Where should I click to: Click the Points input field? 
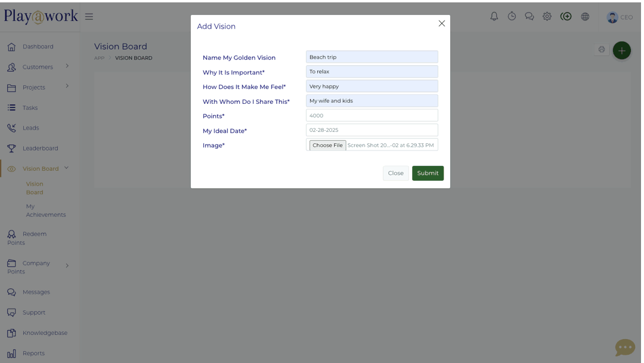click(x=371, y=115)
